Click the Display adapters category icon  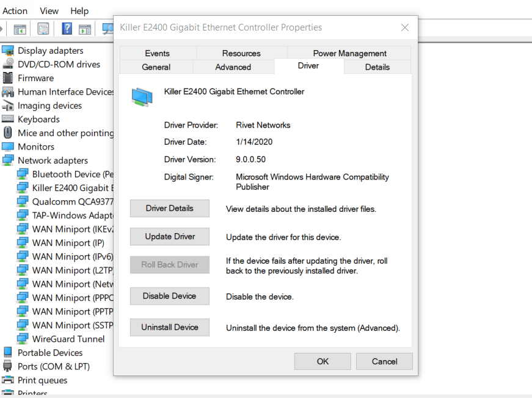tap(8, 51)
